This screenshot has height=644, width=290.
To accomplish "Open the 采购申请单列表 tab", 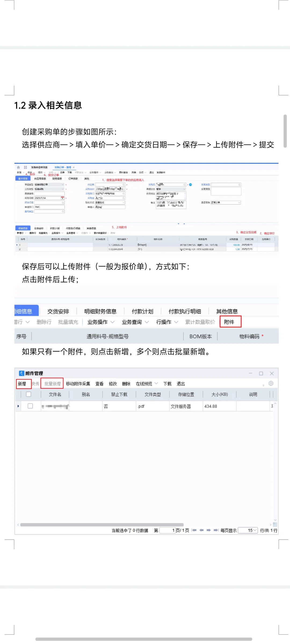I will point(39,167).
